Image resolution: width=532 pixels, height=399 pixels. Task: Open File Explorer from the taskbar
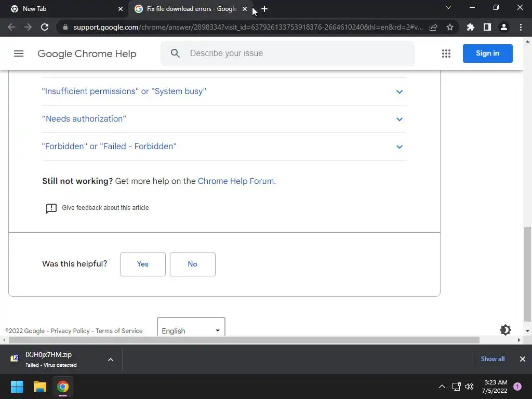point(39,387)
